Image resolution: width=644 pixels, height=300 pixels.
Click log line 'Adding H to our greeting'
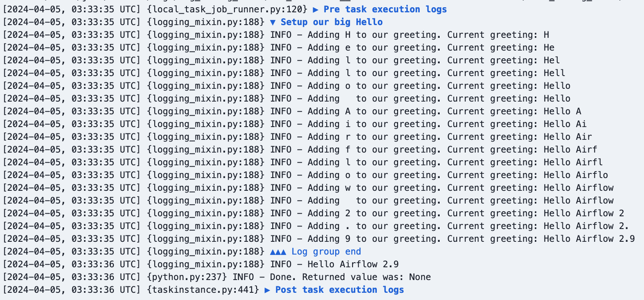pyautogui.click(x=410, y=35)
